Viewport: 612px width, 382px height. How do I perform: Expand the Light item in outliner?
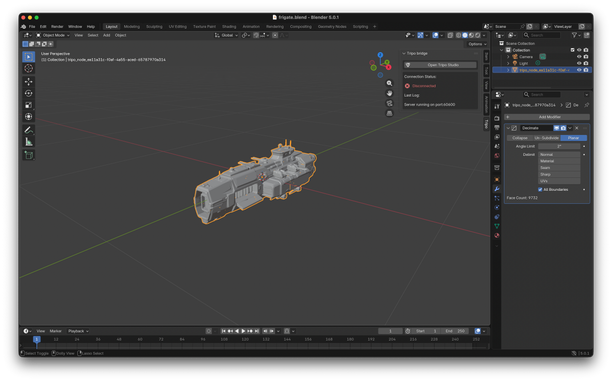pyautogui.click(x=508, y=64)
